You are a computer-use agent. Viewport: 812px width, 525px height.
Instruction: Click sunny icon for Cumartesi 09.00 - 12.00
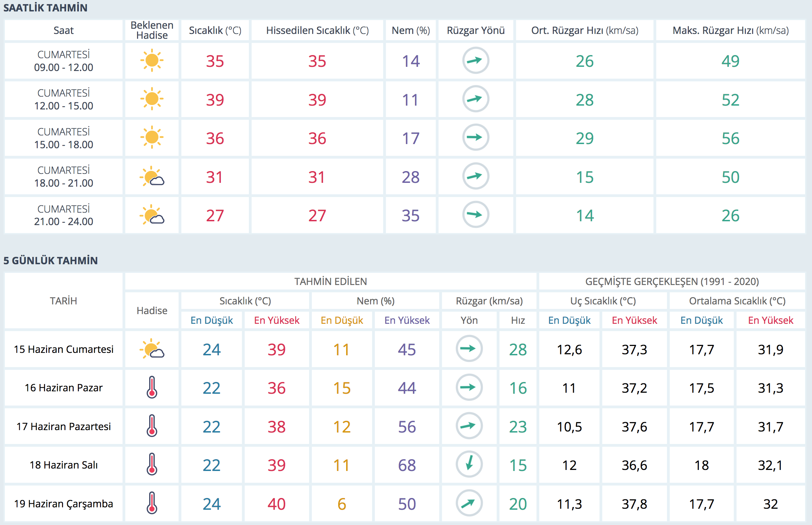tap(152, 61)
